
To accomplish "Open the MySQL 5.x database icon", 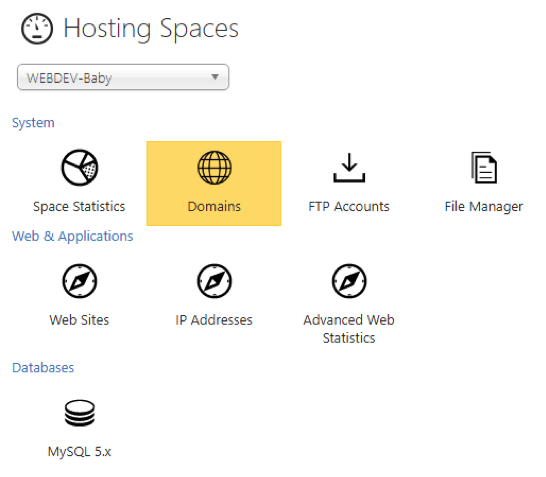I will pyautogui.click(x=80, y=413).
